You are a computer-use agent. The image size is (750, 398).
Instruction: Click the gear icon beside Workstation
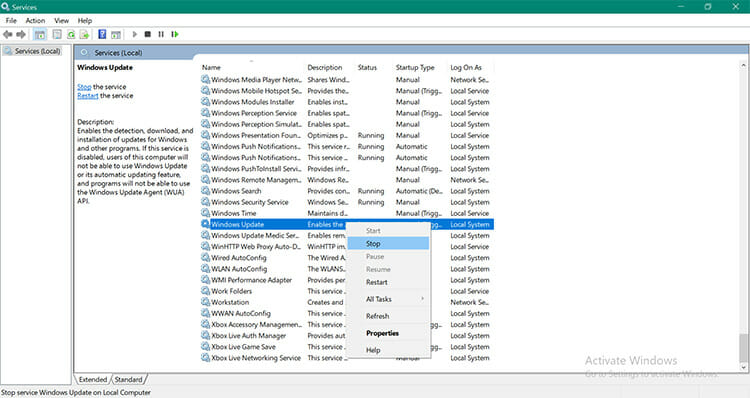(x=205, y=302)
